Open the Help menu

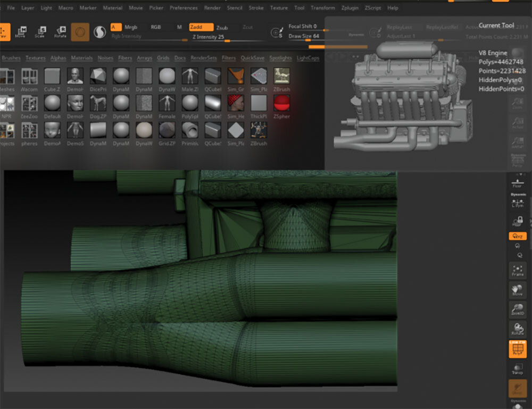(x=393, y=8)
